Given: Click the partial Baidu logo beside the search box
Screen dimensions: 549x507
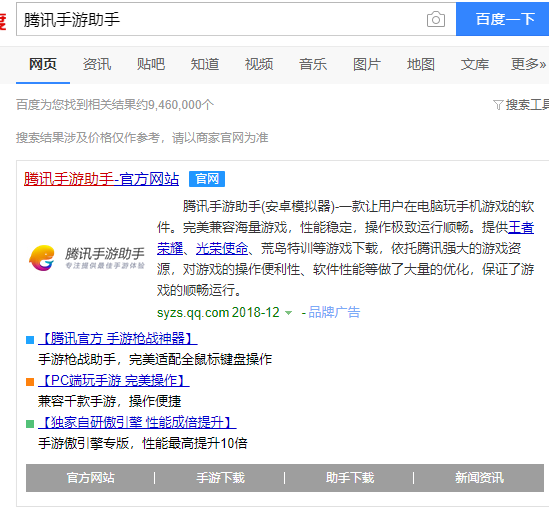Looking at the screenshot, I should pyautogui.click(x=3, y=22).
